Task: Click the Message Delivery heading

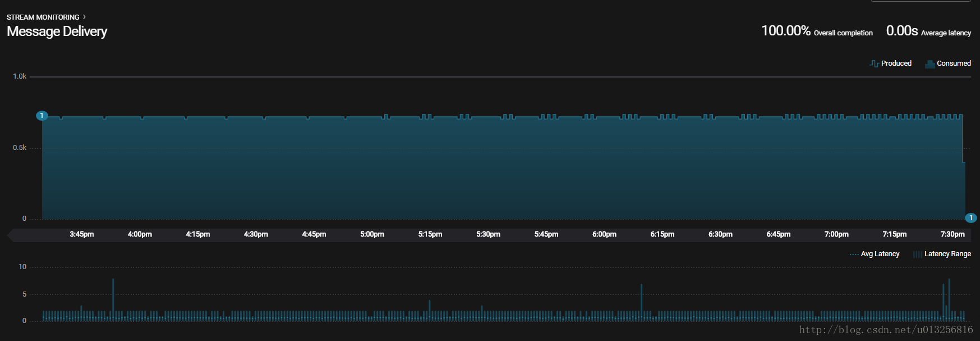Action: click(57, 31)
